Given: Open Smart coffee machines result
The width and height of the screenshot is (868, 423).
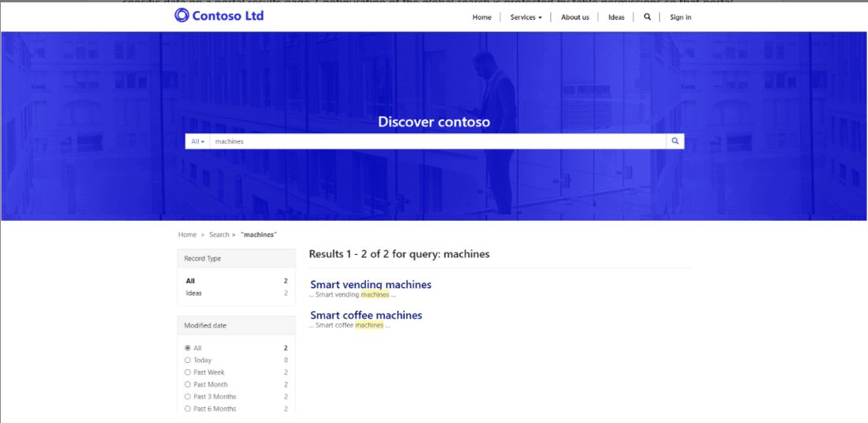Looking at the screenshot, I should [366, 315].
